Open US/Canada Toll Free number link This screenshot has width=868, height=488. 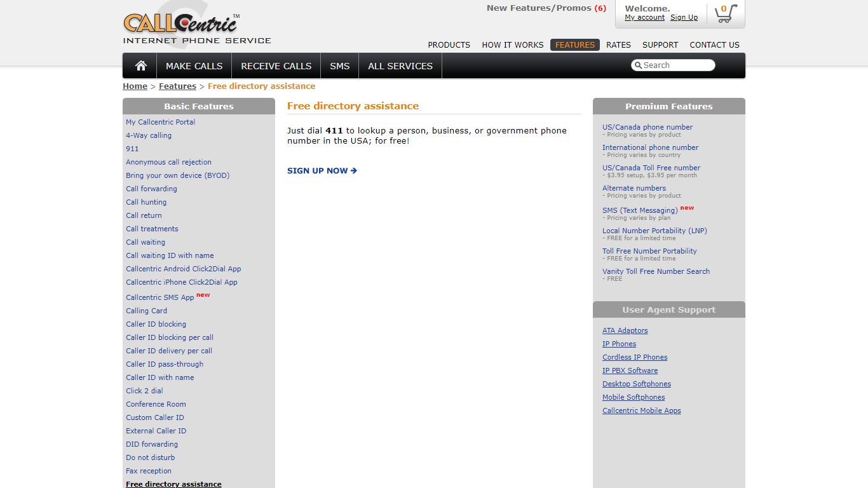click(651, 168)
